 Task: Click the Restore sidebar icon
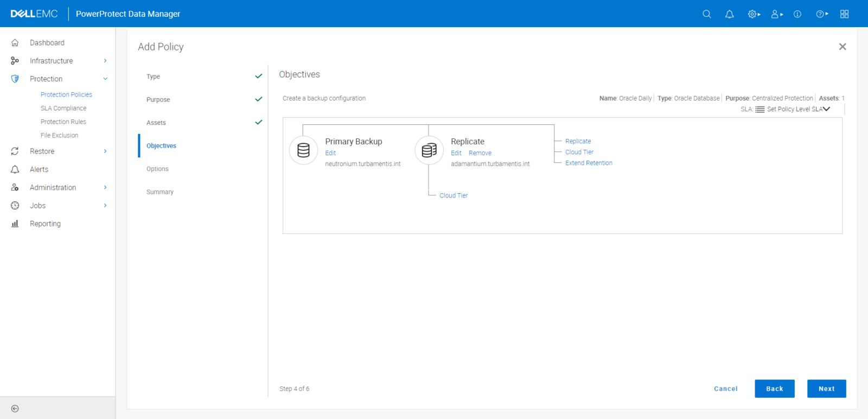[x=15, y=151]
